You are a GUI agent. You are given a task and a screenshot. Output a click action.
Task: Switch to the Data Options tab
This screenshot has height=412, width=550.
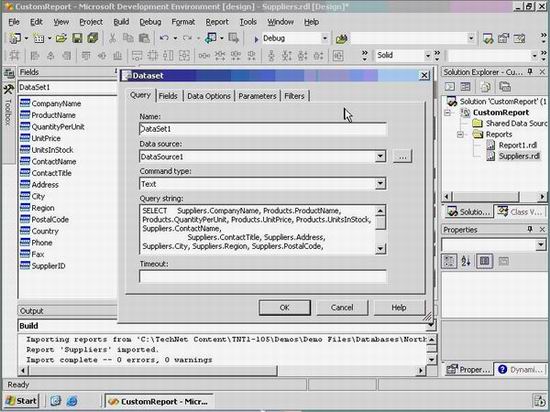(x=209, y=96)
